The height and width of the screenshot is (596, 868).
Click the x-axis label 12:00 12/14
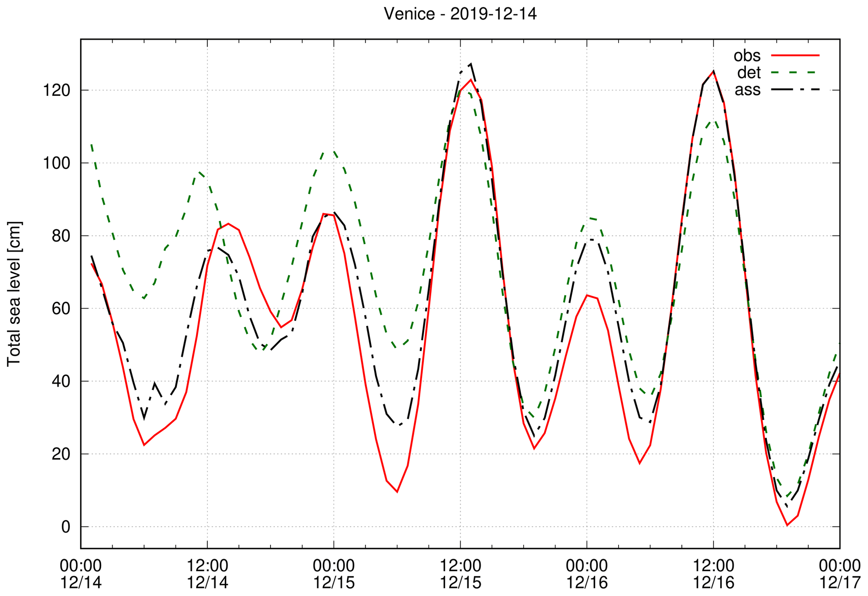pyautogui.click(x=207, y=574)
